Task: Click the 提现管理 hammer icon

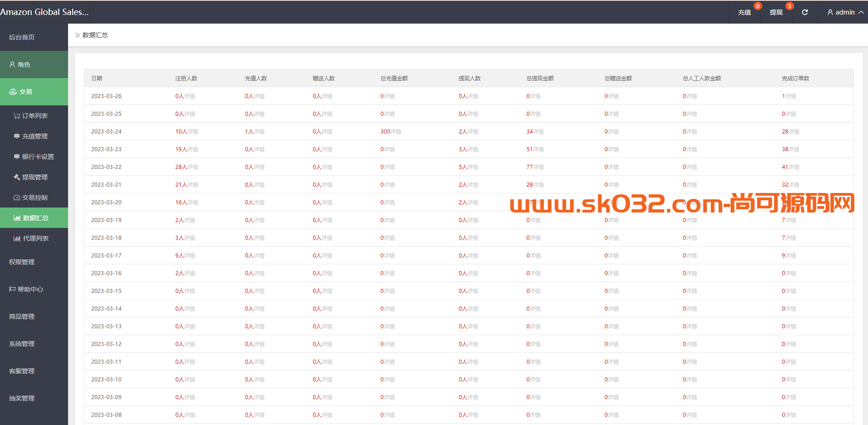Action: 17,177
